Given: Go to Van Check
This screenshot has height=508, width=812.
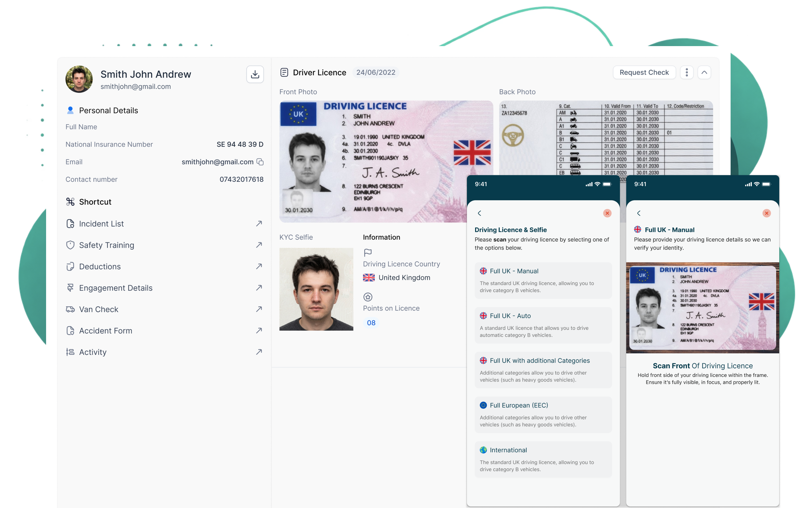Looking at the screenshot, I should click(165, 309).
